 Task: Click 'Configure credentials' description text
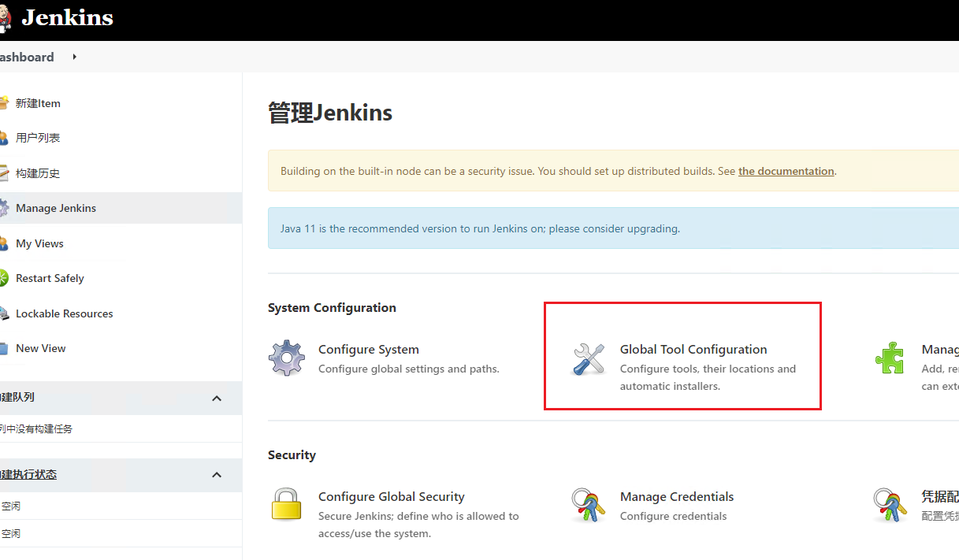pyautogui.click(x=674, y=516)
